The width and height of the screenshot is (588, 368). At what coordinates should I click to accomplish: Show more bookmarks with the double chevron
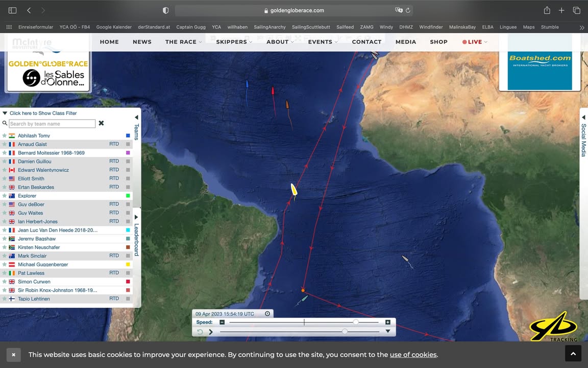pyautogui.click(x=582, y=28)
